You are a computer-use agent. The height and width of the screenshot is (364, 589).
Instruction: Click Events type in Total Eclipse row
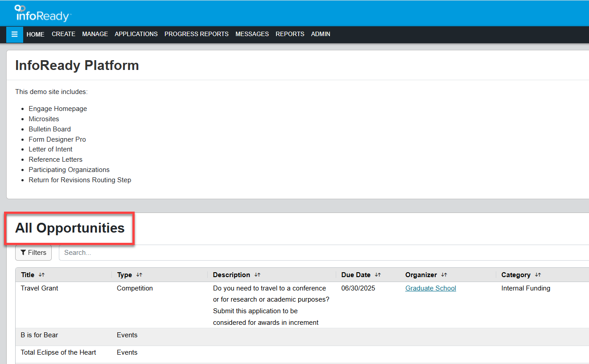pos(127,352)
